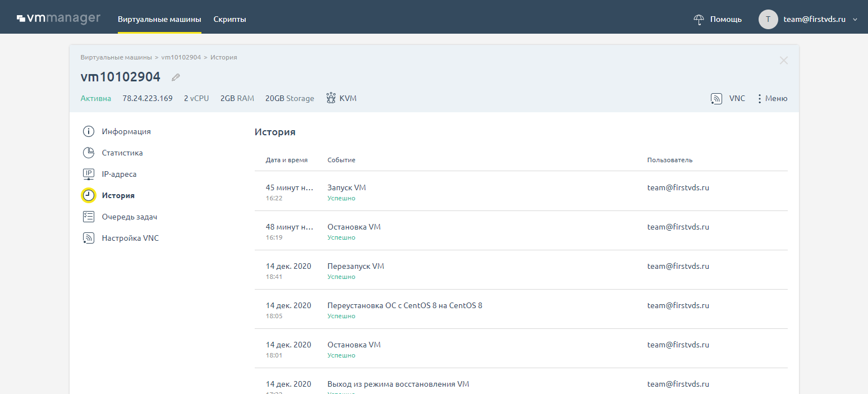The image size is (868, 394).
Task: Switch to Скрипты tab
Action: [229, 19]
